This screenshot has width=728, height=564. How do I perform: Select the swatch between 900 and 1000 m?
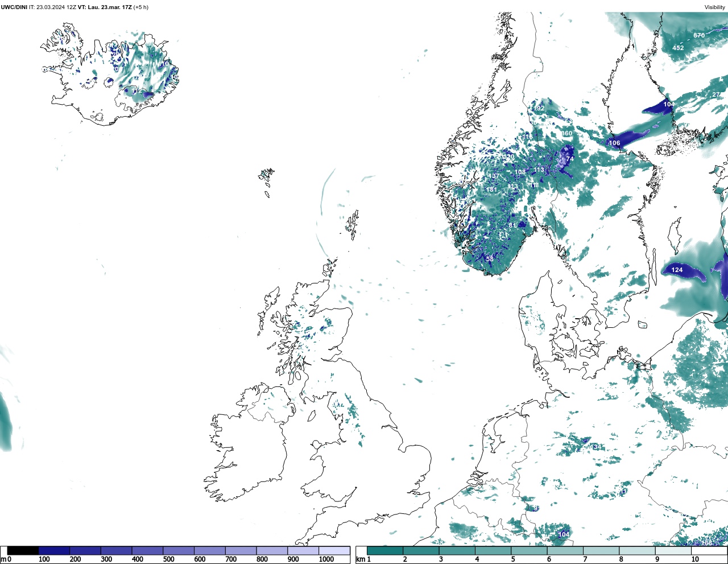point(303,550)
